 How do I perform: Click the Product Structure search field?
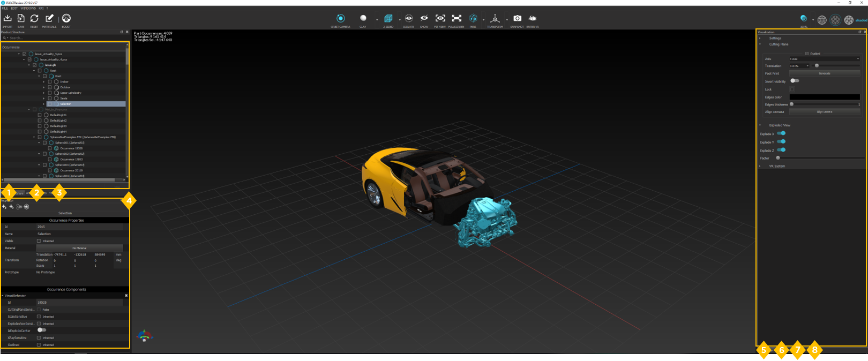(x=64, y=38)
